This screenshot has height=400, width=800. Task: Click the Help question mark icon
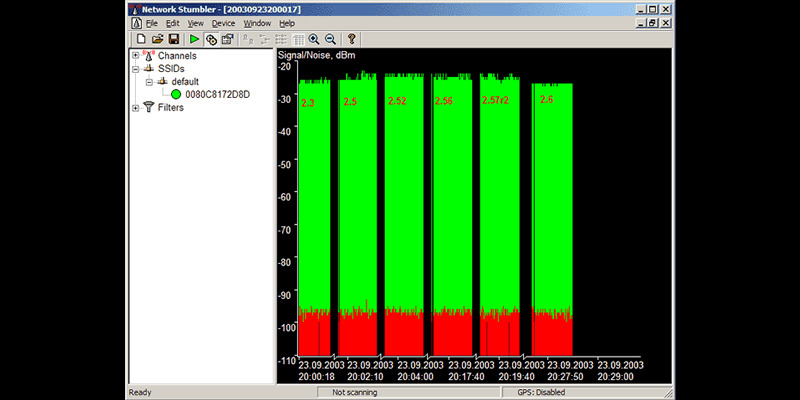point(351,39)
